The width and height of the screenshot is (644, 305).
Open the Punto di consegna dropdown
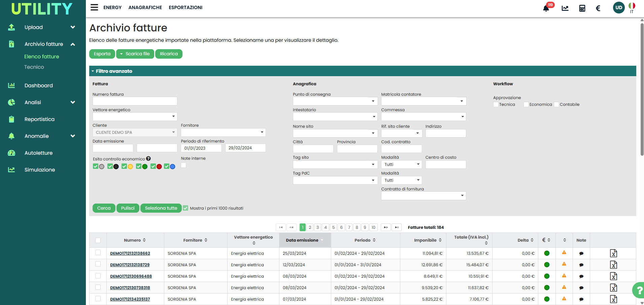[x=335, y=101]
